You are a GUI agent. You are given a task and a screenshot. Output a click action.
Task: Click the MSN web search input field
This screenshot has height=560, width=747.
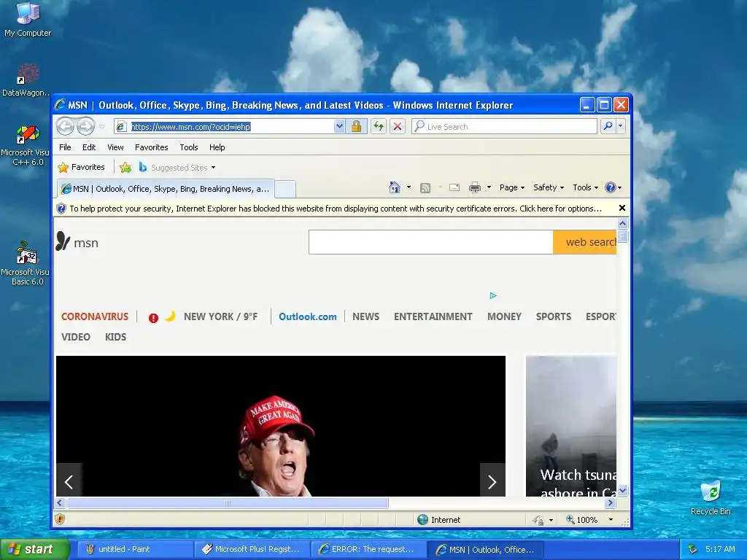(x=430, y=242)
